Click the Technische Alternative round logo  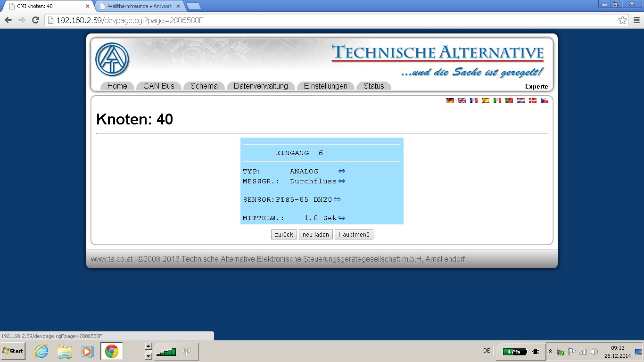(x=112, y=60)
